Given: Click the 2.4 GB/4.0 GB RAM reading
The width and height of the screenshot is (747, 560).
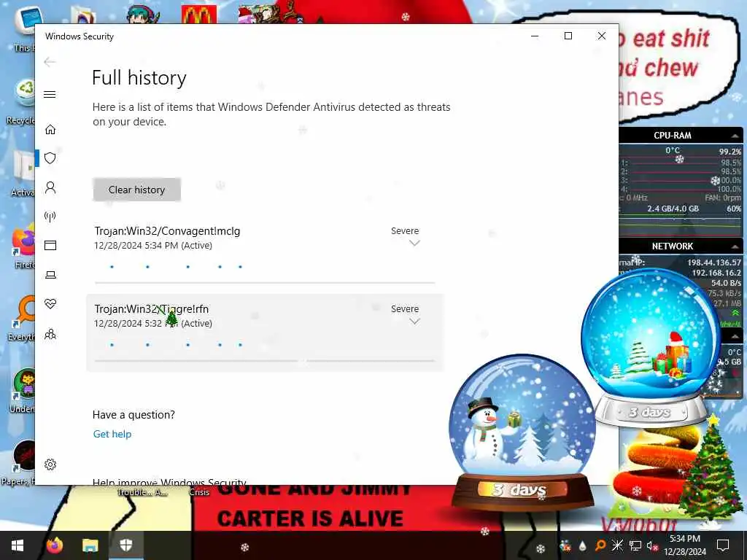Looking at the screenshot, I should [x=673, y=209].
